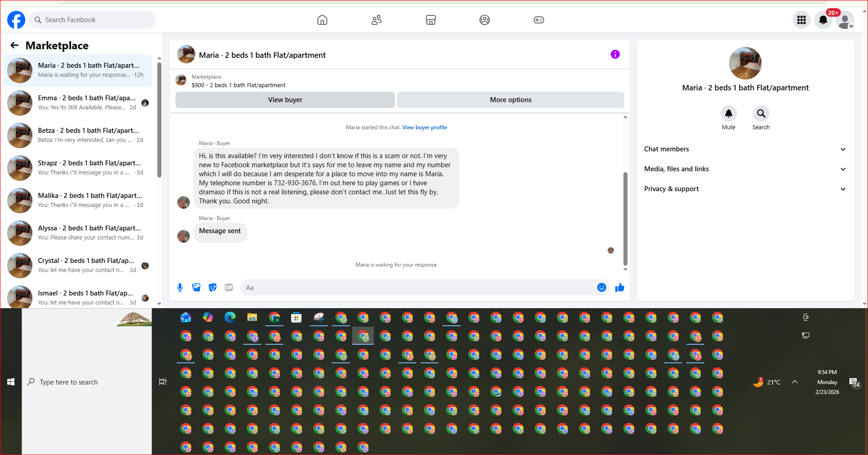The height and width of the screenshot is (455, 868).
Task: Open the notifications bell with 20+ badge
Action: click(x=823, y=20)
